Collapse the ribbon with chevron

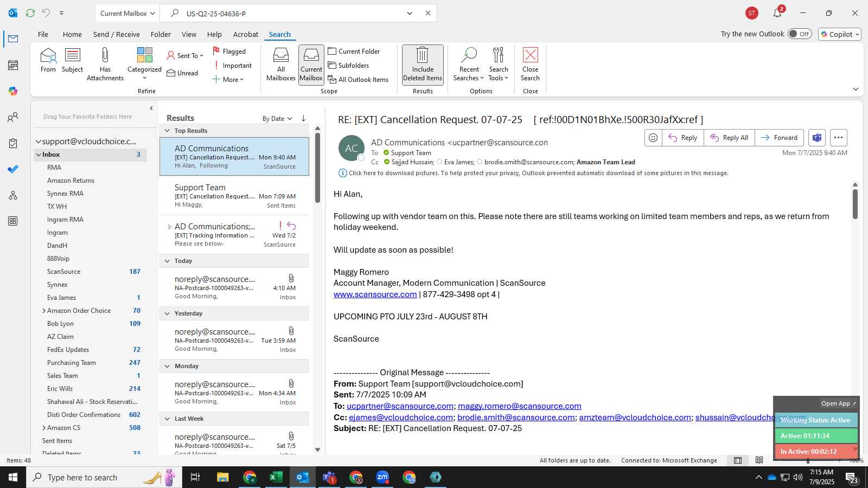tap(856, 89)
